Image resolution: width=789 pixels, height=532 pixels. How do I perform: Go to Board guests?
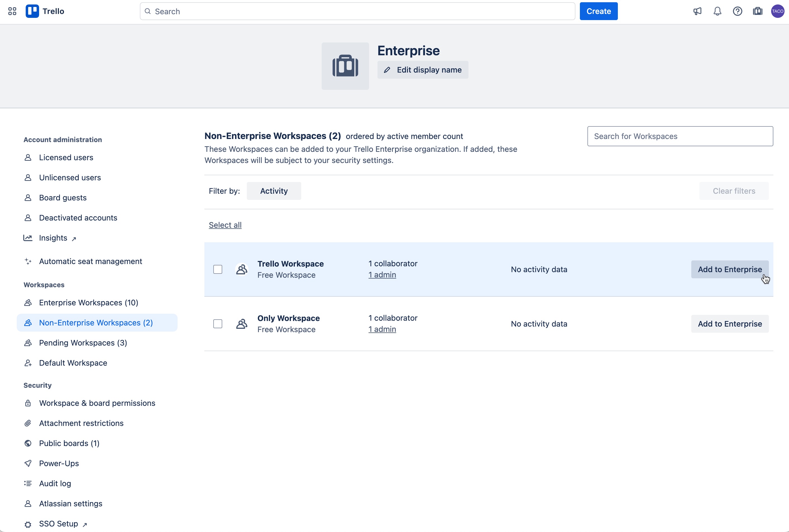click(x=63, y=197)
